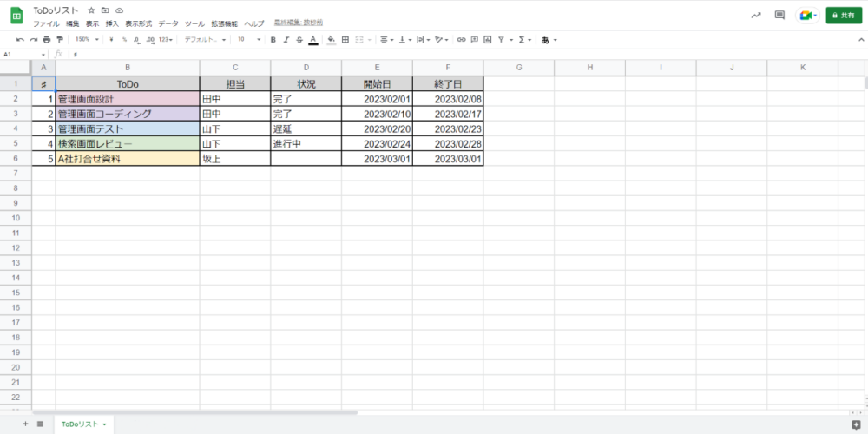
Task: Switch to the ToDoリスト sheet tab
Action: 83,424
